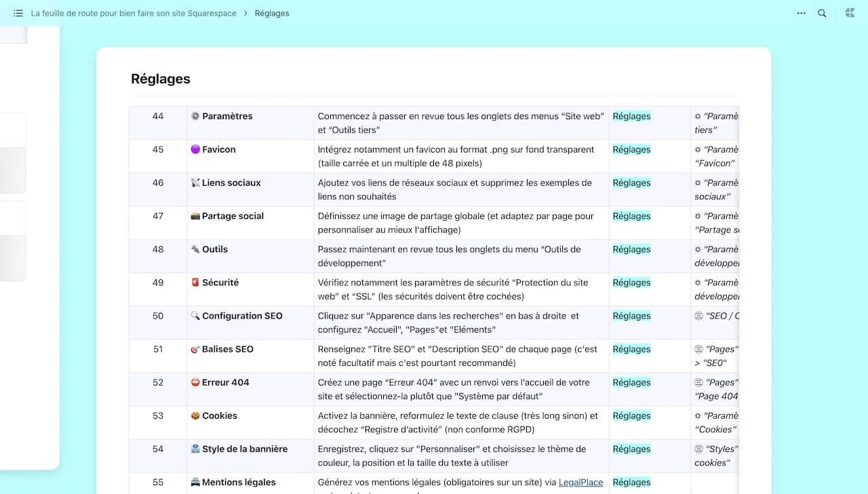Screen dimensions: 868x494
Task: Select the "Erreur 404" cell text
Action: 226,382
